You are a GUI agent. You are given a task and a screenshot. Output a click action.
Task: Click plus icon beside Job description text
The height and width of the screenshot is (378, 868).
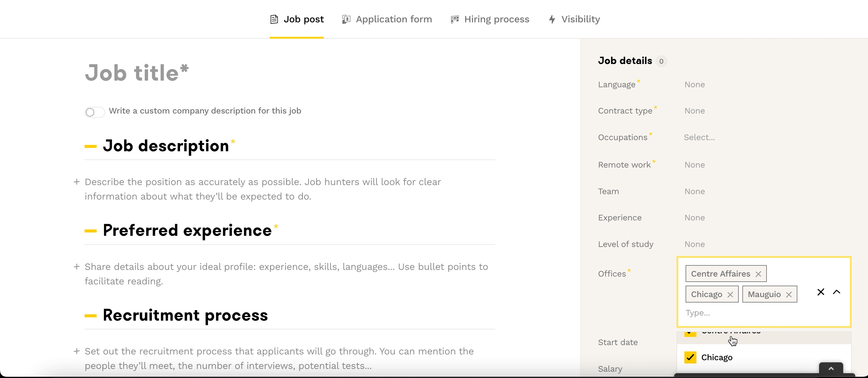tap(76, 182)
